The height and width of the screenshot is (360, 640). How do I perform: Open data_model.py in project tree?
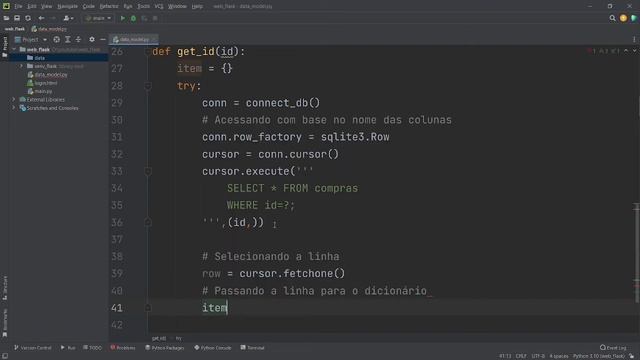click(x=47, y=75)
